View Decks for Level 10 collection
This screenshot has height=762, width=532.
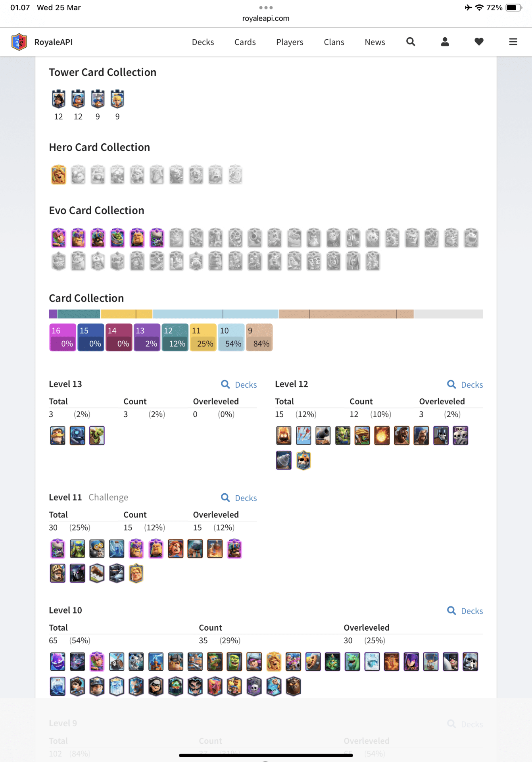(465, 611)
